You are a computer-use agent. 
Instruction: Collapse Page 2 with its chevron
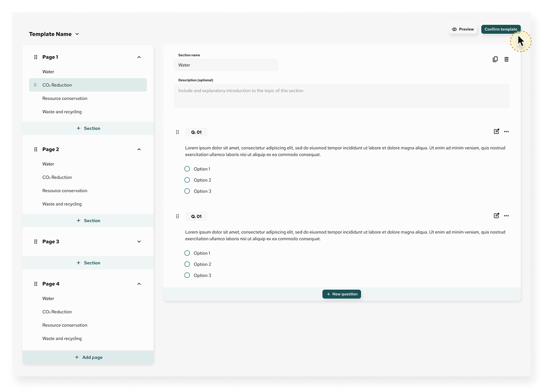(x=139, y=149)
